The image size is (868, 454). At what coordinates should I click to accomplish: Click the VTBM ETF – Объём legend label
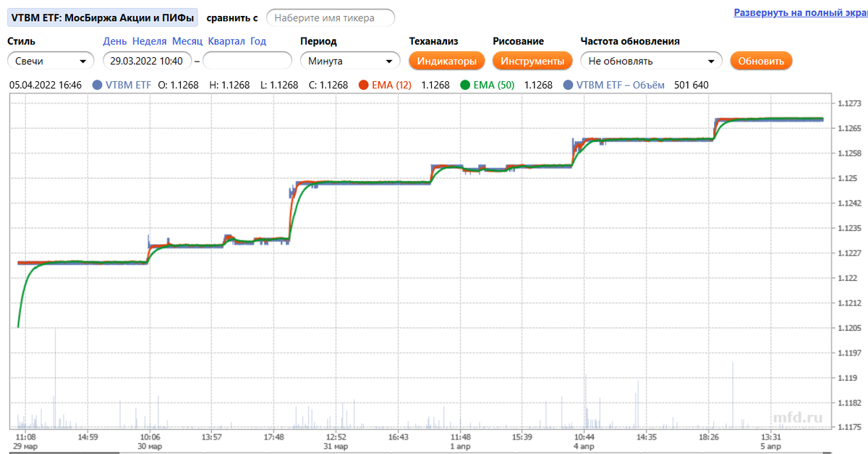pyautogui.click(x=619, y=85)
